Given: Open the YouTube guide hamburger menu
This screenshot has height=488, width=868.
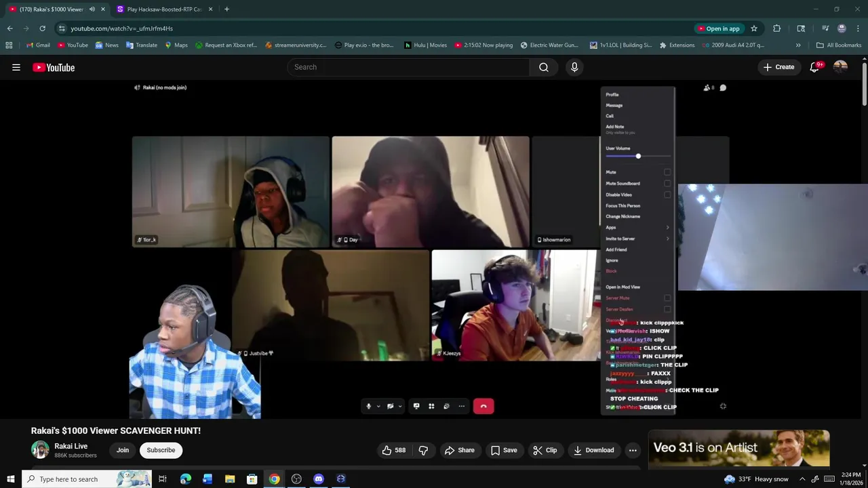Looking at the screenshot, I should (16, 67).
